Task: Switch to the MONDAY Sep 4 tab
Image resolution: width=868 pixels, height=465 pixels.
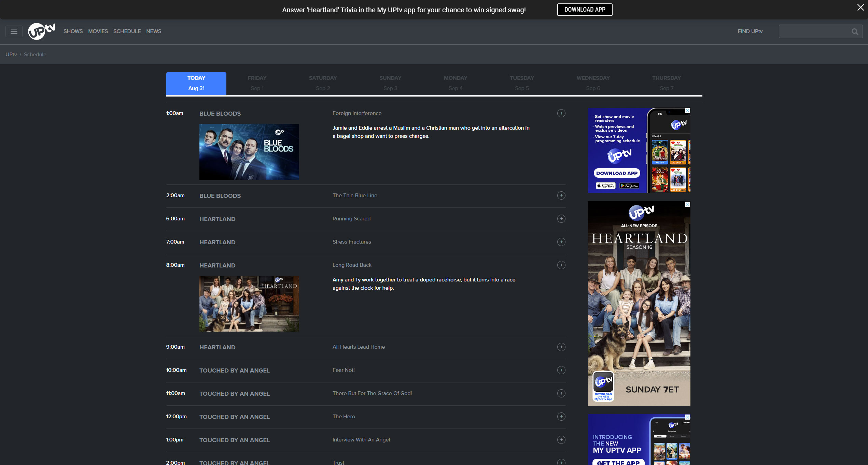Action: point(456,83)
